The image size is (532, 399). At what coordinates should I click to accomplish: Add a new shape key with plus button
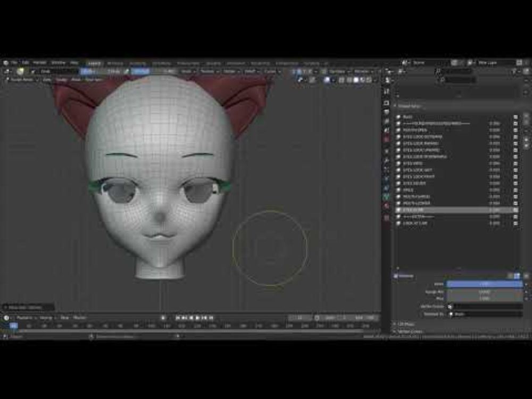pyautogui.click(x=526, y=116)
